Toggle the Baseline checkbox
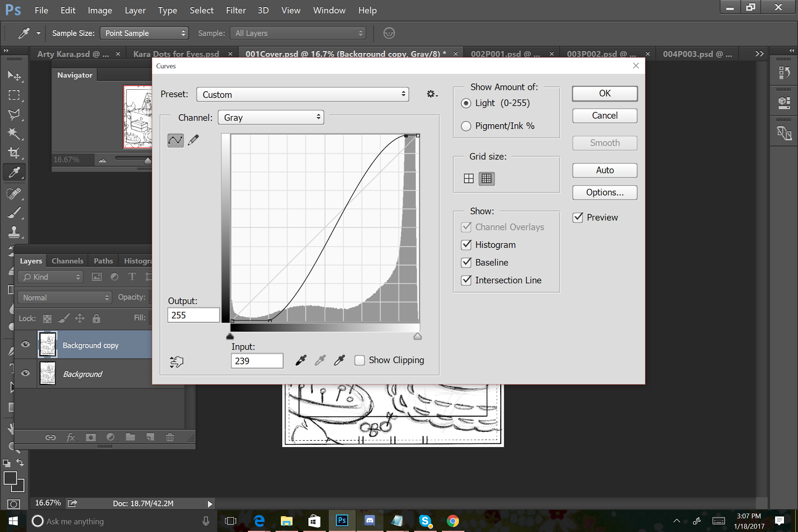 (466, 262)
